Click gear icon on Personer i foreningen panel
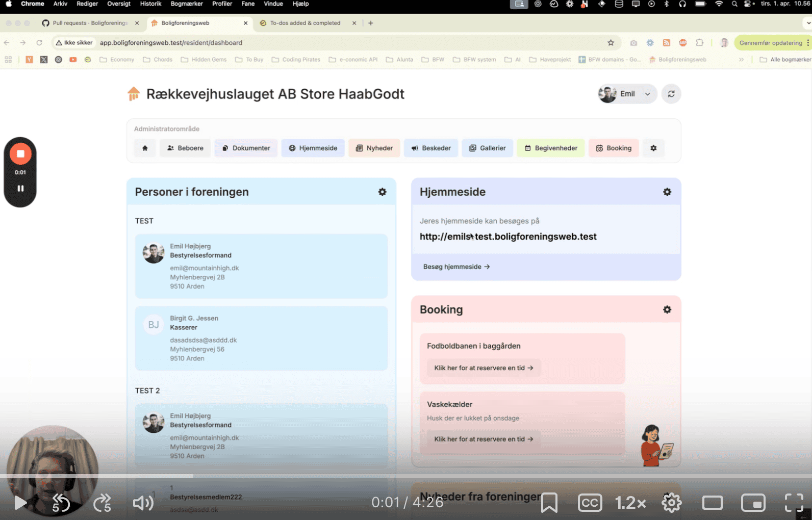The image size is (812, 520). pyautogui.click(x=382, y=192)
